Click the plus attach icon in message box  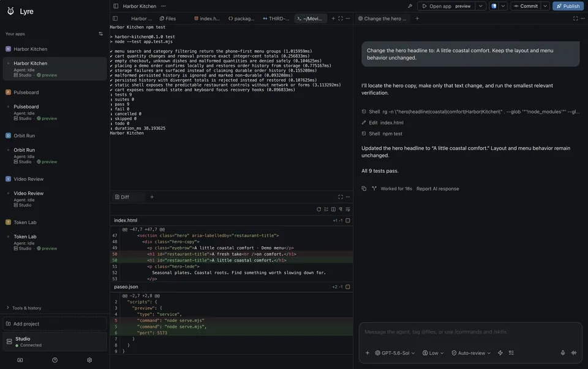pos(367,353)
